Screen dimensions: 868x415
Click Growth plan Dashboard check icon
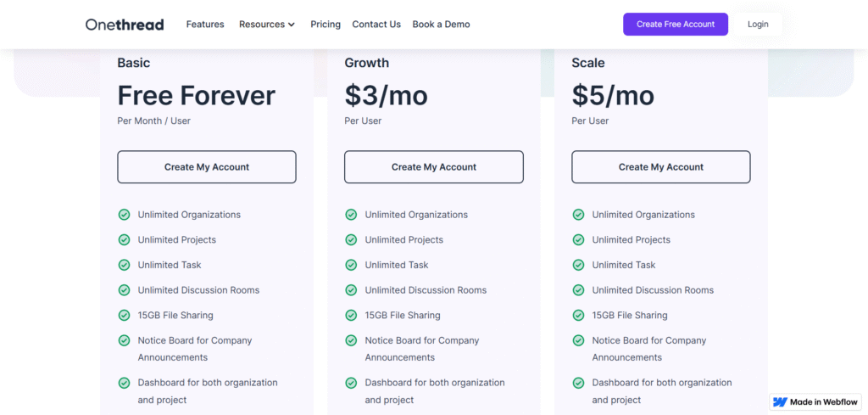pyautogui.click(x=351, y=382)
